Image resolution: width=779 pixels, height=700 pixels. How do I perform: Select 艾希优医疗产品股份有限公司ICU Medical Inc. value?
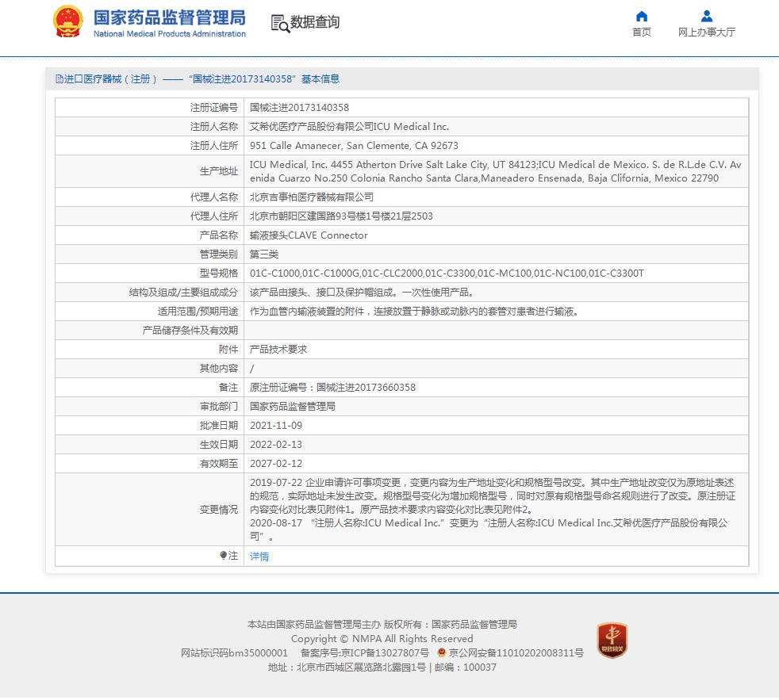349,127
